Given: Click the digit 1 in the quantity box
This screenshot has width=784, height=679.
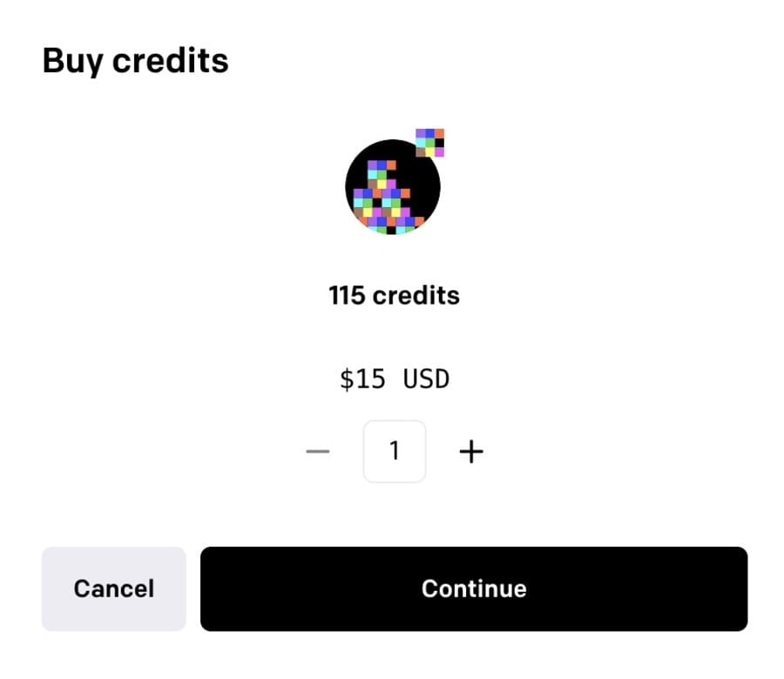Looking at the screenshot, I should point(395,451).
